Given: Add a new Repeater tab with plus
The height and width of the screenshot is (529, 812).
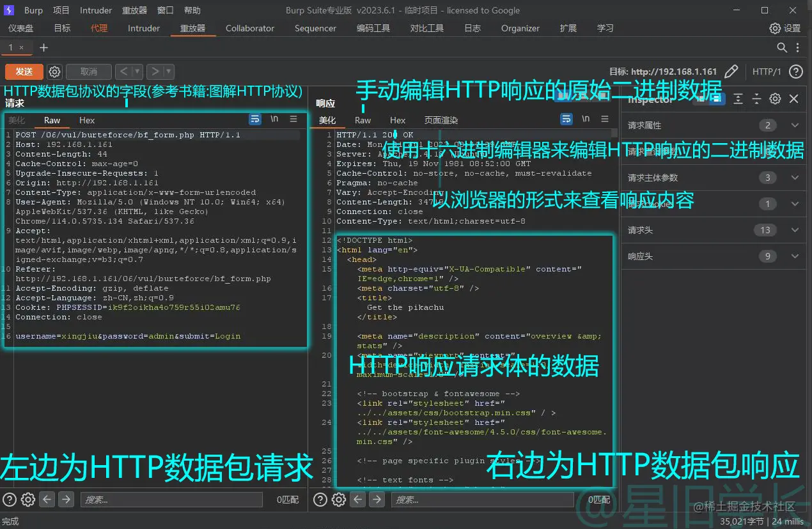Looking at the screenshot, I should pyautogui.click(x=43, y=48).
